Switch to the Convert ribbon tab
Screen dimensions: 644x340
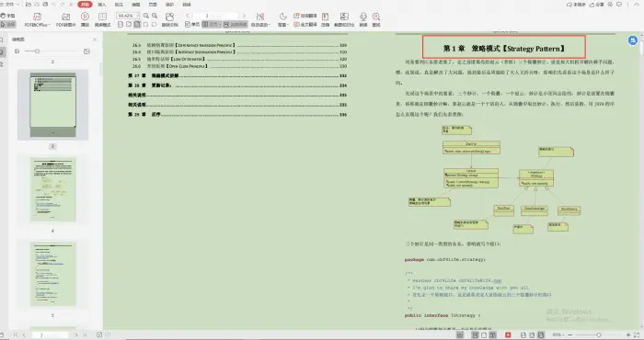click(x=187, y=5)
